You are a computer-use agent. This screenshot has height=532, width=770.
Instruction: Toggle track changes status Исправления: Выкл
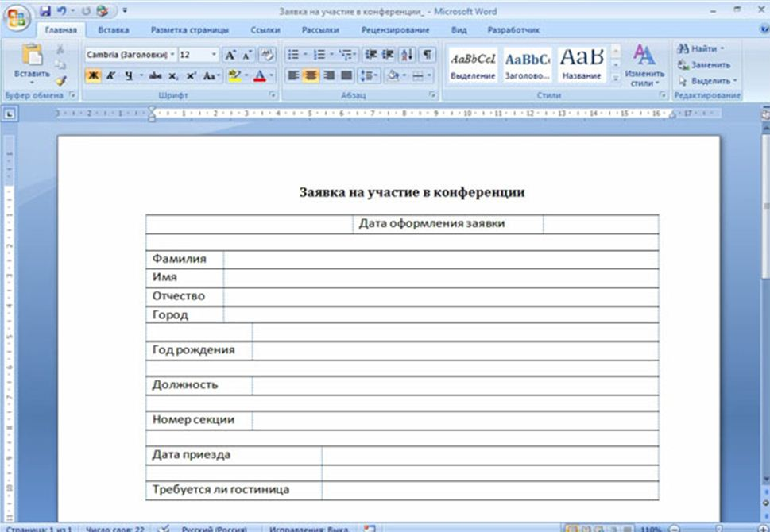(x=308, y=529)
